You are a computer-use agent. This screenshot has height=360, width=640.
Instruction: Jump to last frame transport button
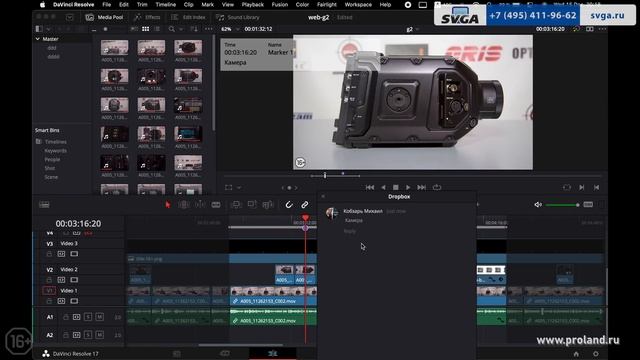tap(421, 187)
